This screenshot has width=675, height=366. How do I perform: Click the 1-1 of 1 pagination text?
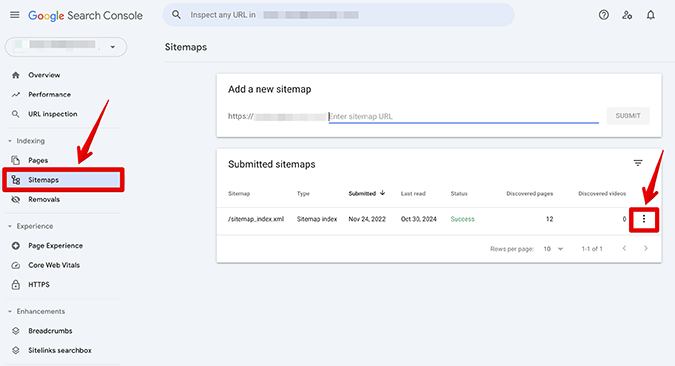592,249
